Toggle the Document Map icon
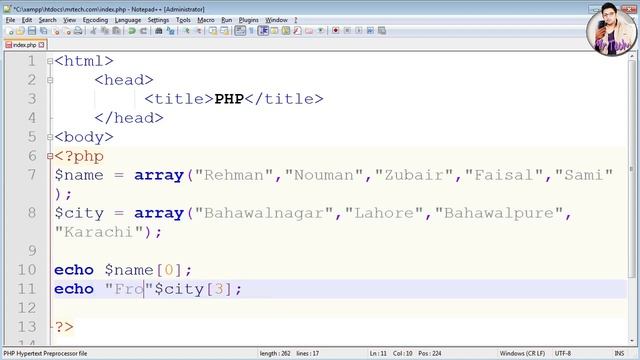 286,31
